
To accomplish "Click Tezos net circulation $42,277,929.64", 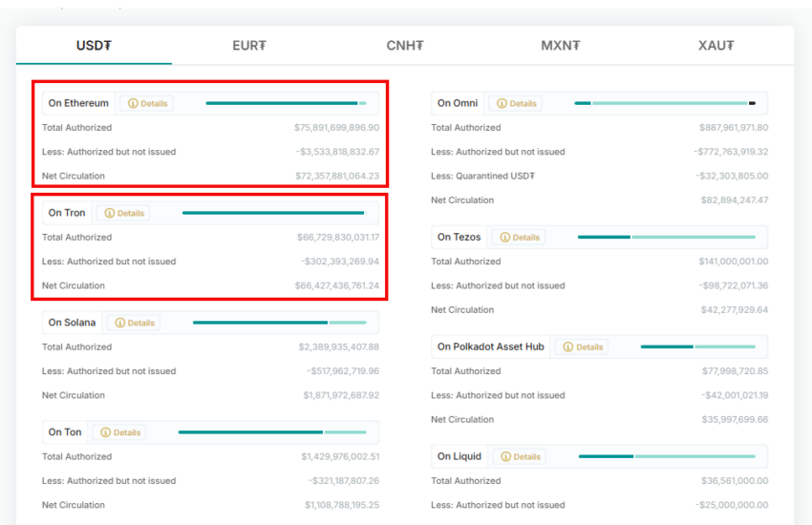I will tap(735, 310).
